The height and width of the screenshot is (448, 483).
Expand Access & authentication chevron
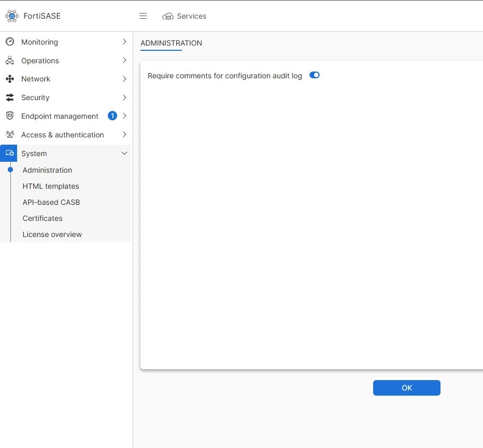pyautogui.click(x=124, y=134)
